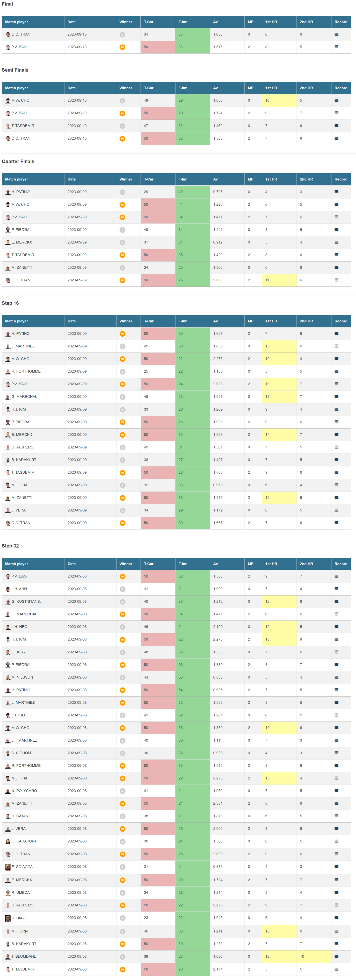Click date 2023-09-10 in P.V. BAO's Final row
Viewport: 356px width, 980px height.
(x=77, y=47)
